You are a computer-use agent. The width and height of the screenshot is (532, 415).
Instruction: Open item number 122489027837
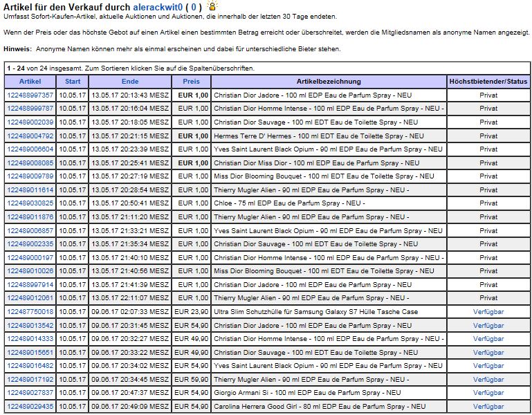[30, 393]
